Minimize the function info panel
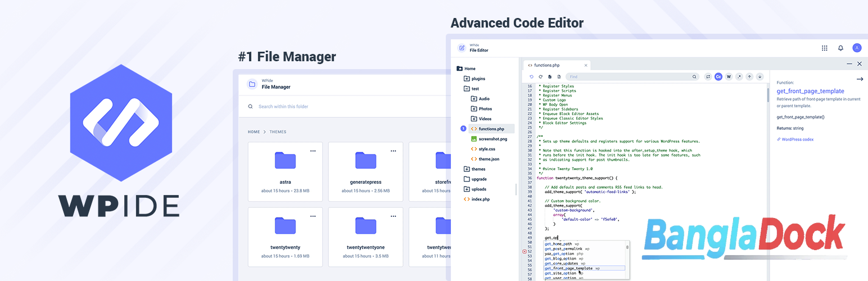Screen dimensions: 868x281 (x=849, y=64)
